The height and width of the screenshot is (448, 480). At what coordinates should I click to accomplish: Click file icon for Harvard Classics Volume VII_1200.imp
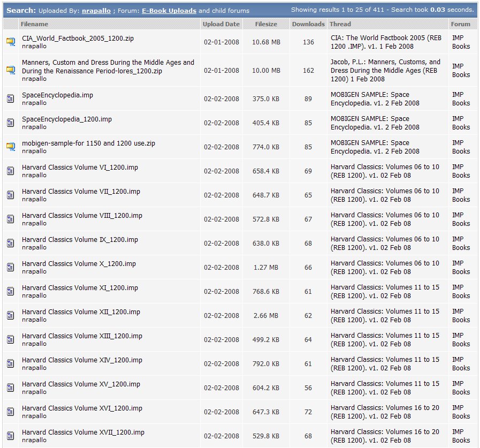pyautogui.click(x=10, y=195)
